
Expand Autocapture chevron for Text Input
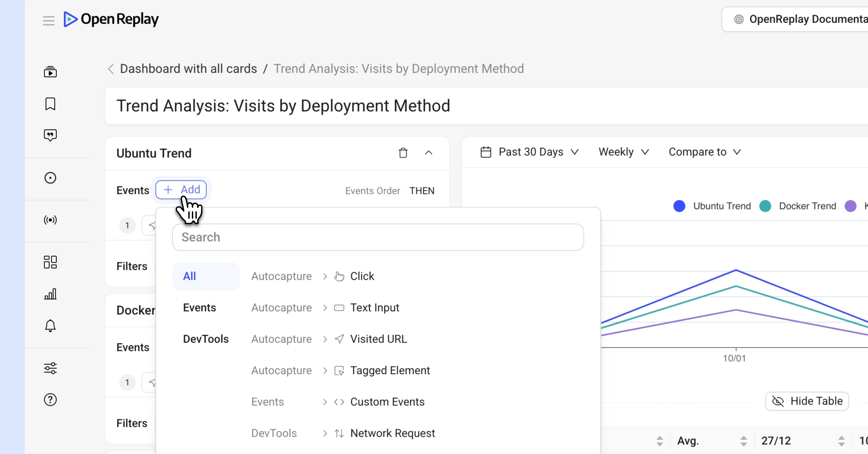click(x=325, y=308)
